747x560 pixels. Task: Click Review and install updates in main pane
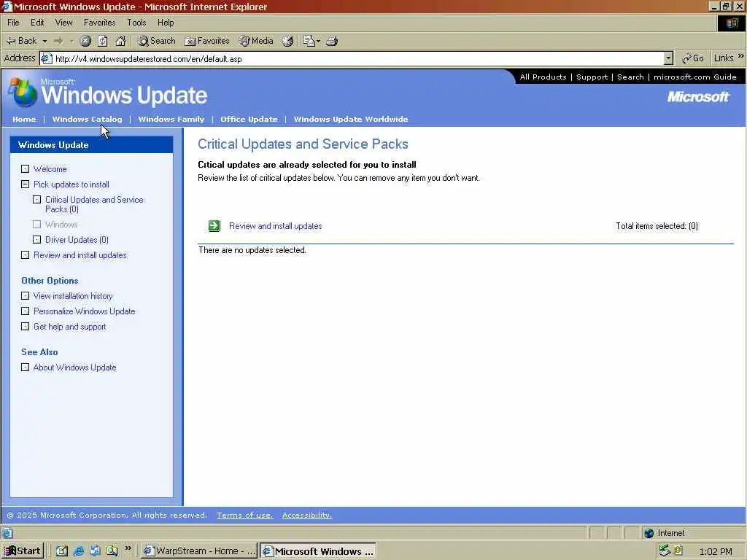click(x=275, y=226)
